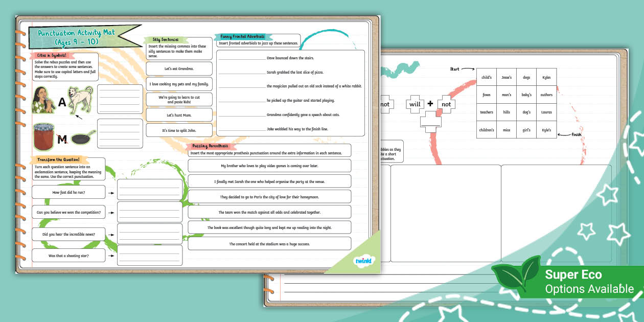
Task: Click the 'Let's eat Grandma.' sentence box
Action: pos(180,68)
